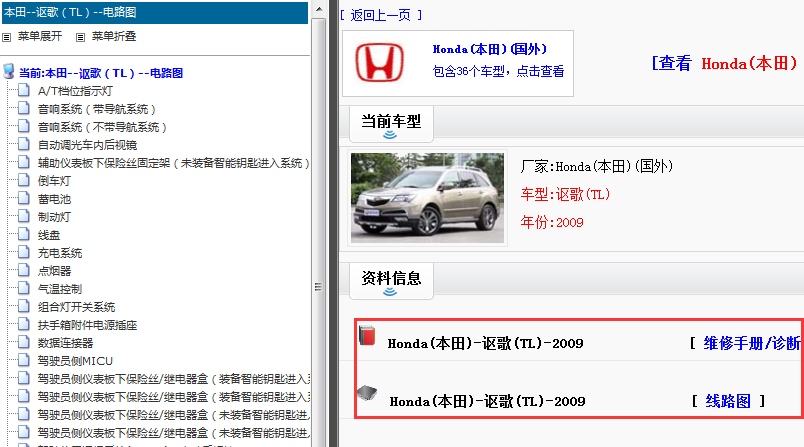
Task: Click text 厂家:Honda(本田)(国外)
Action: pos(597,166)
